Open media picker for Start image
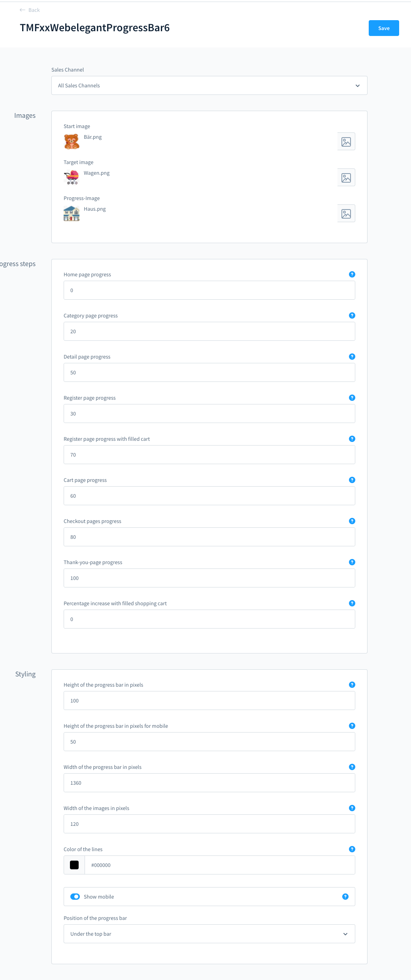 (346, 142)
